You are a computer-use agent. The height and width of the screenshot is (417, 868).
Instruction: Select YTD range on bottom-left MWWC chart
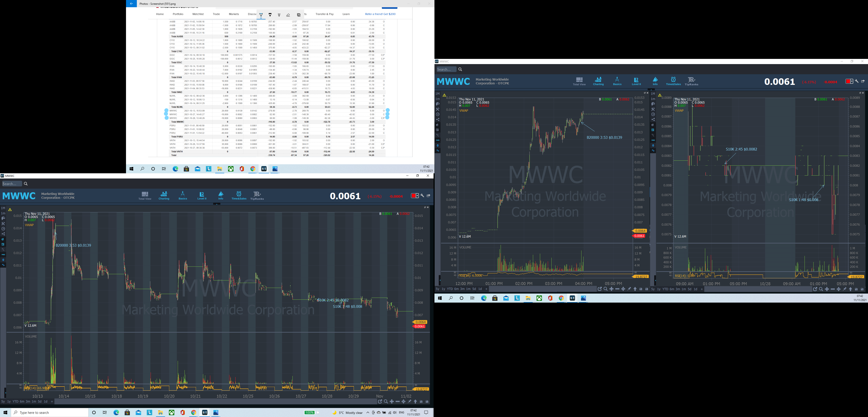15,401
